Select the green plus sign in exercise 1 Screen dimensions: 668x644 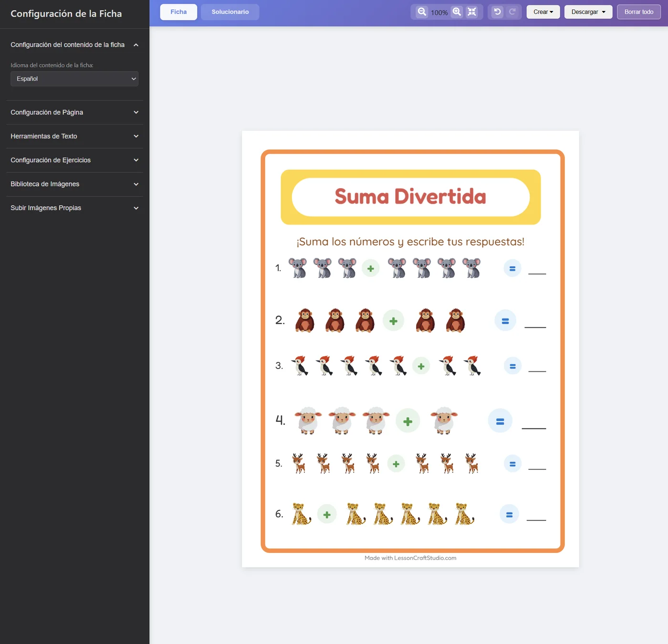coord(371,268)
